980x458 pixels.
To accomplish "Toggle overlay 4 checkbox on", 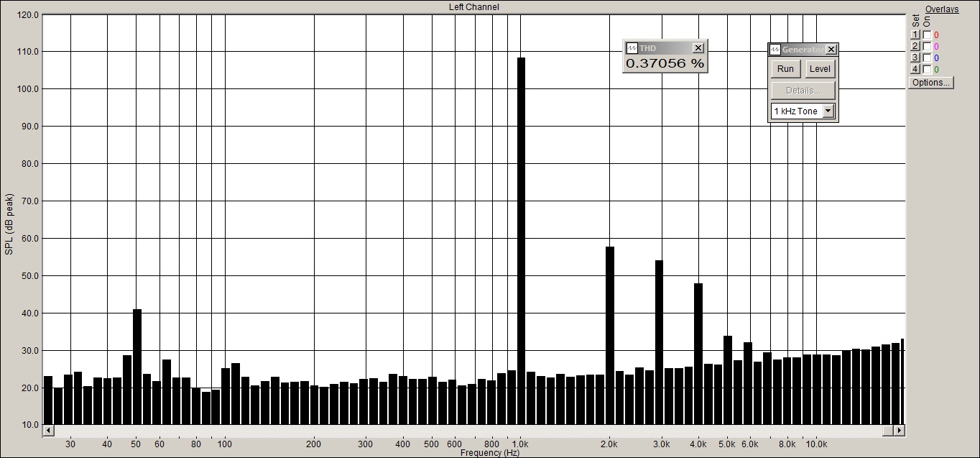I will coord(927,69).
